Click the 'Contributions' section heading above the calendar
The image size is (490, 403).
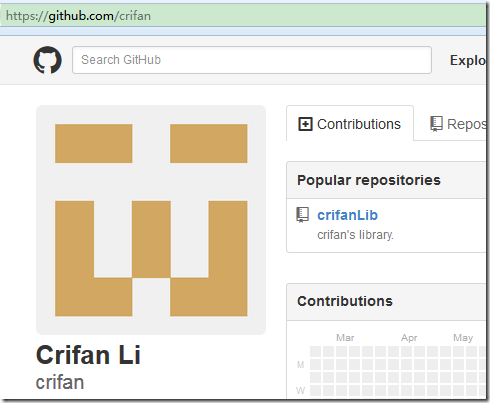pos(345,301)
